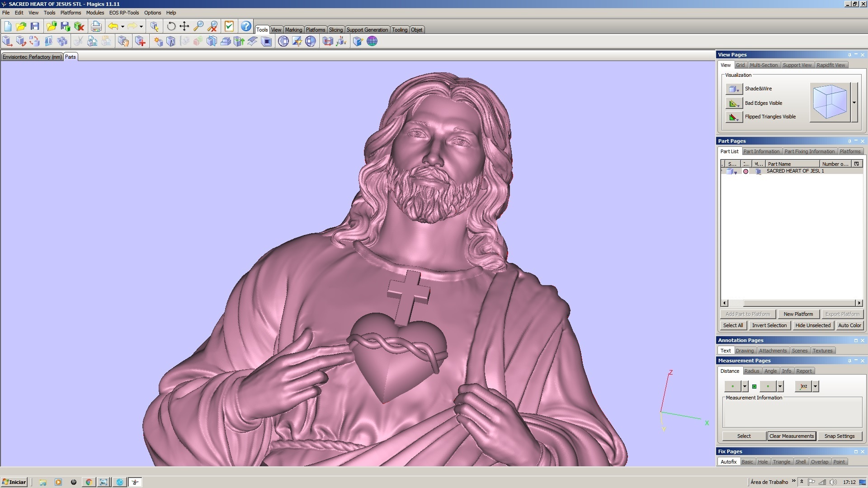Click the Flipped Triangles Visible icon
868x488 pixels.
tap(733, 117)
